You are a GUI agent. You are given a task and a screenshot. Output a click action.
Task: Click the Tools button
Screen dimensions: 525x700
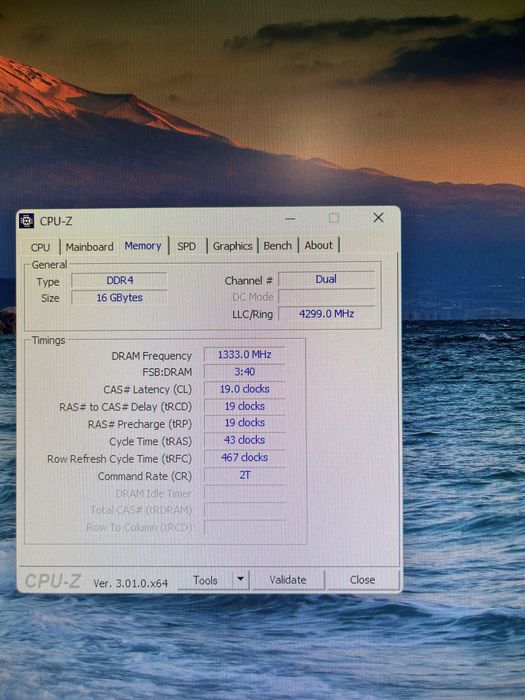pyautogui.click(x=205, y=580)
